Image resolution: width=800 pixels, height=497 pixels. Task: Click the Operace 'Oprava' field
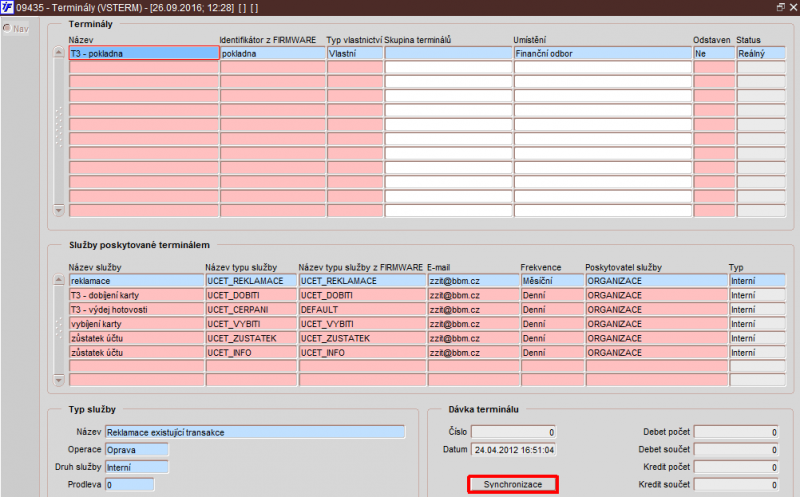point(137,450)
